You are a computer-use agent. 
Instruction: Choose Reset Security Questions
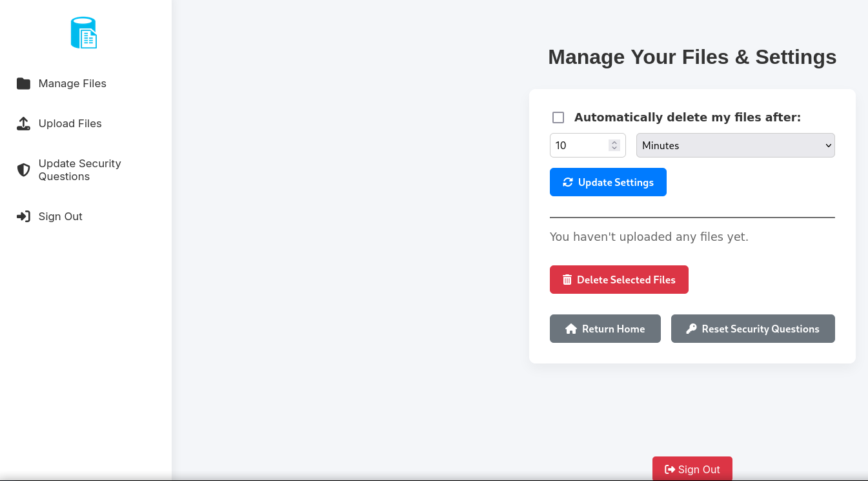[x=752, y=329]
